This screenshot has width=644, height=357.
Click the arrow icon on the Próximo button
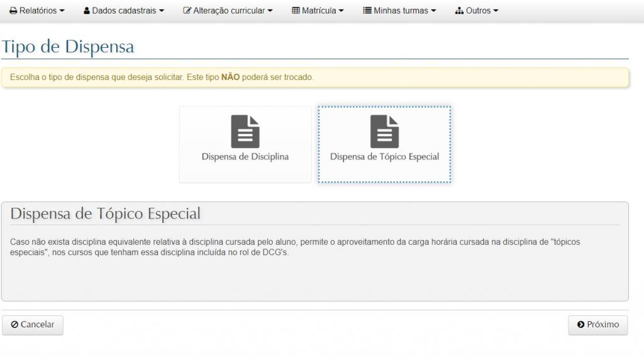(580, 325)
